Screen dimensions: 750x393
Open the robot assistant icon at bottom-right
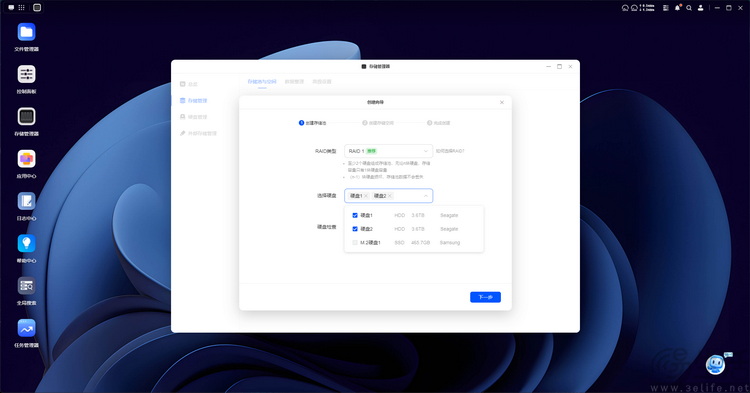coord(716,365)
